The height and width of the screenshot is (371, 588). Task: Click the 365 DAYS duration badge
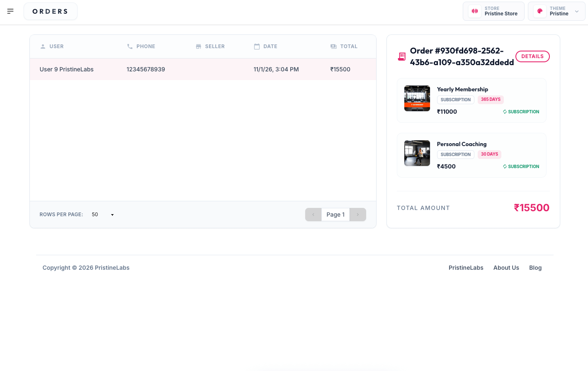coord(491,100)
